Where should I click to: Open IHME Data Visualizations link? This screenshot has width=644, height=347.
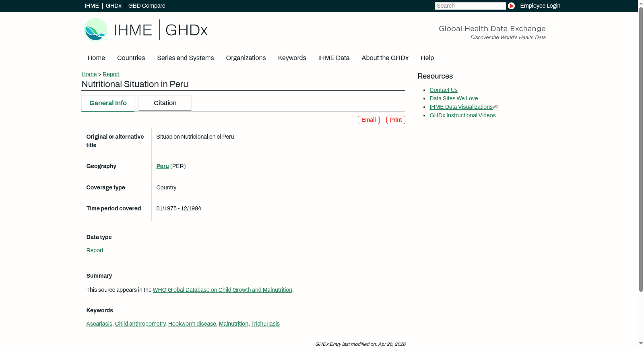[461, 107]
